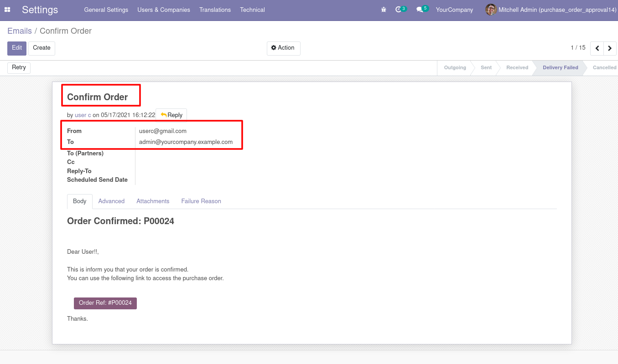Switch to the Body tab
Viewport: 618px width, 364px height.
click(x=80, y=201)
